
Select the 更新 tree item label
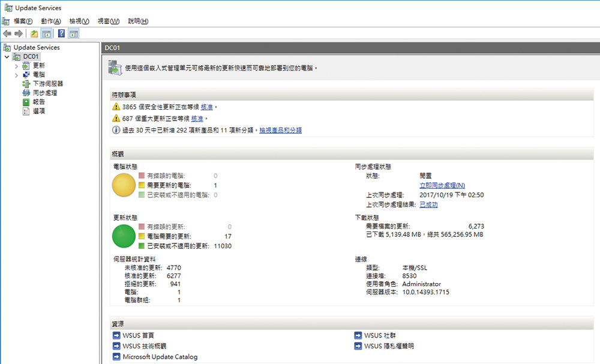point(38,66)
